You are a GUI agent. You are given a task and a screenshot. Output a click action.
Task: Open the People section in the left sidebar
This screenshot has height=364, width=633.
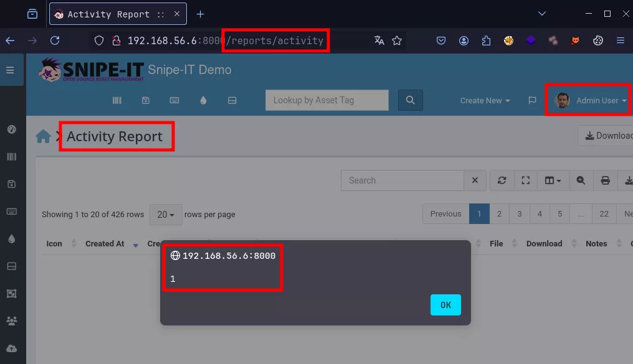pos(11,321)
